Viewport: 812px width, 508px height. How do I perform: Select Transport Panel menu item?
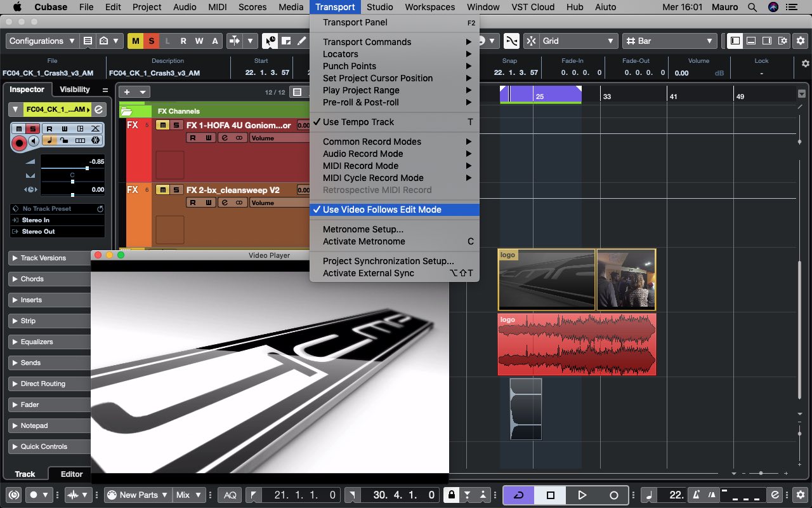394,22
